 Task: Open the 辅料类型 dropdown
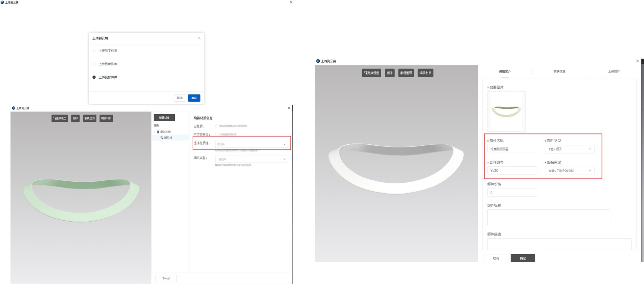click(x=251, y=159)
